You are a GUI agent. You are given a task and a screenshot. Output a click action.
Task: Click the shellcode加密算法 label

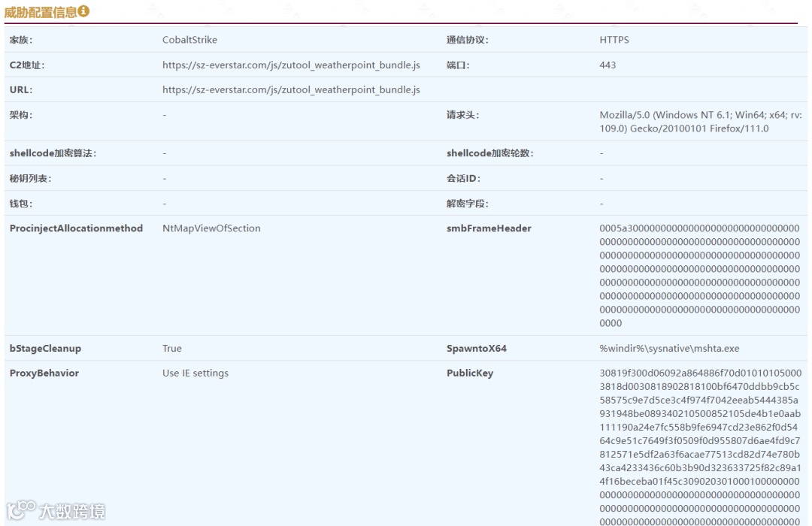tap(53, 153)
